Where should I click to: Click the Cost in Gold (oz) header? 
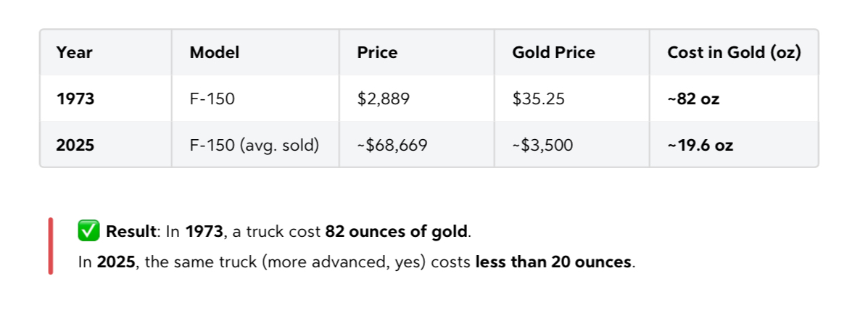click(x=734, y=53)
